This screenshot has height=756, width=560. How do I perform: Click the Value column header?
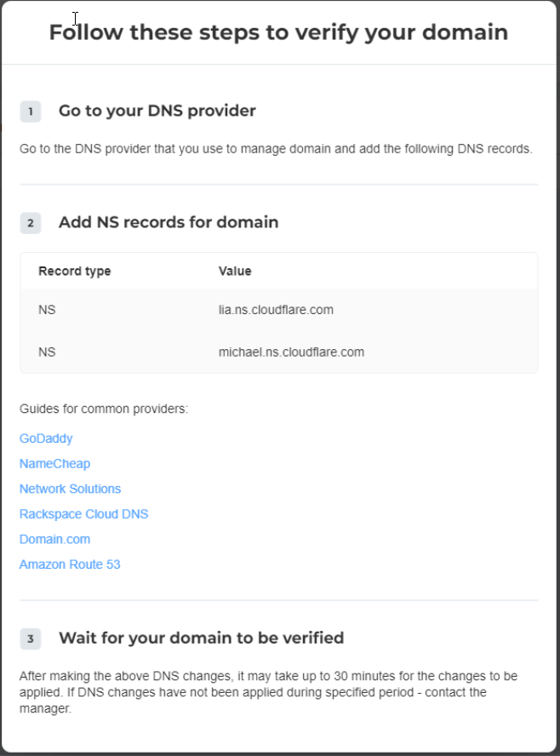click(235, 272)
